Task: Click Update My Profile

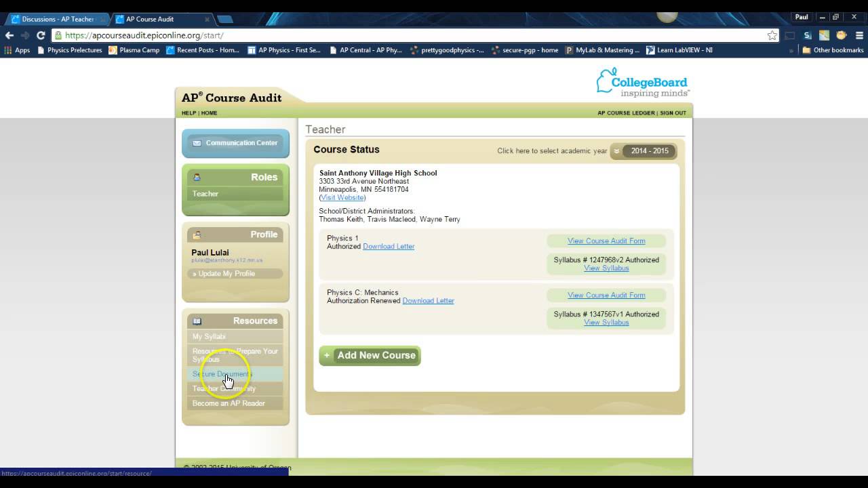Action: point(235,274)
